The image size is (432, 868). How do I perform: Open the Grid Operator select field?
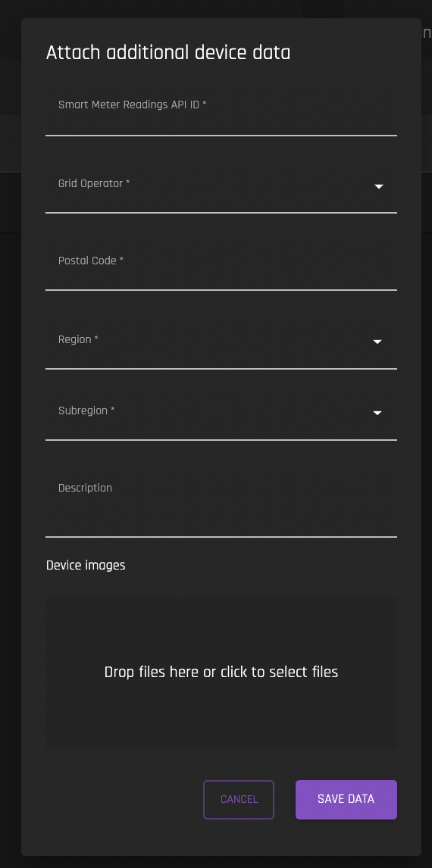[x=221, y=186]
